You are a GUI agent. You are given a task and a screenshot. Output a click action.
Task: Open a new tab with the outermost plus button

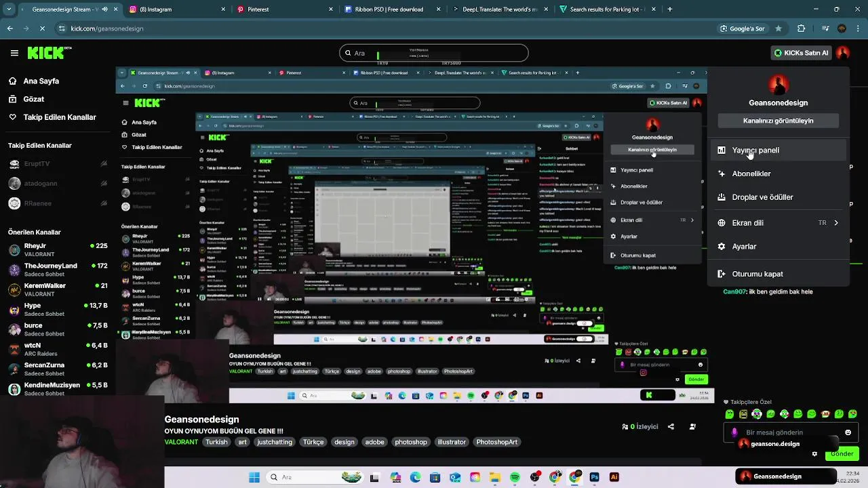tap(670, 9)
